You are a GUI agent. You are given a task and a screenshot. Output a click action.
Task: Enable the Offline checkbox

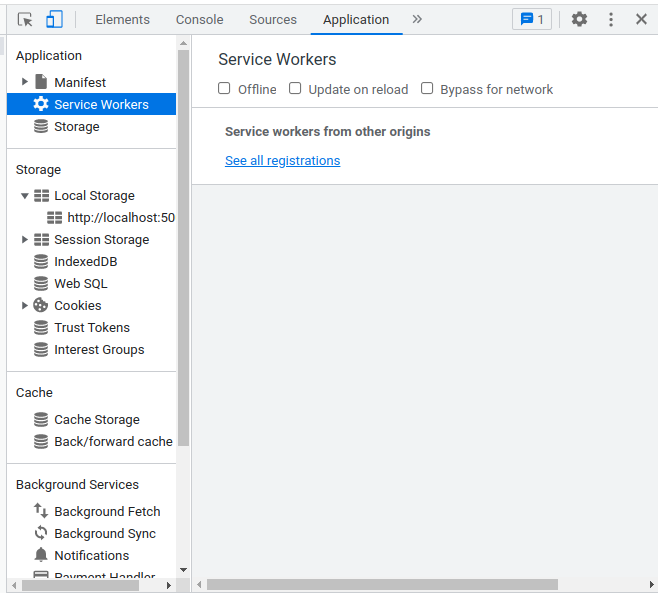tap(225, 89)
